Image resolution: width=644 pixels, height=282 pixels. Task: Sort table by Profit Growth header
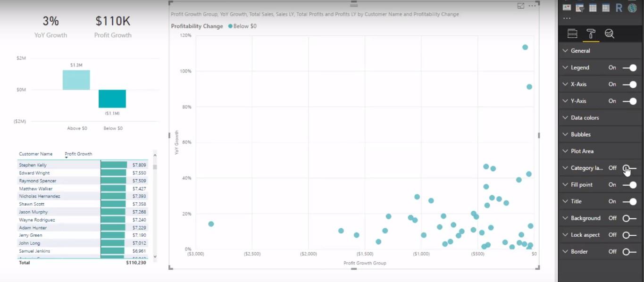(78, 154)
